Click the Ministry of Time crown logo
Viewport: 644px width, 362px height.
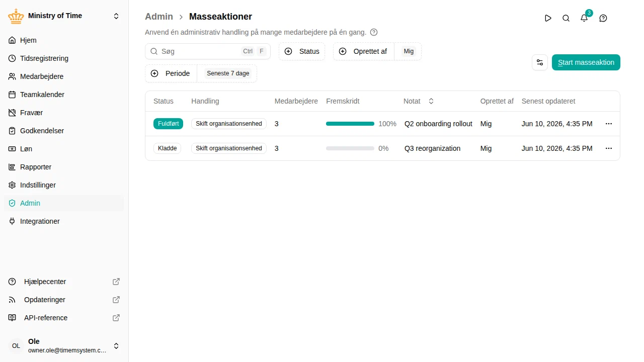click(16, 16)
